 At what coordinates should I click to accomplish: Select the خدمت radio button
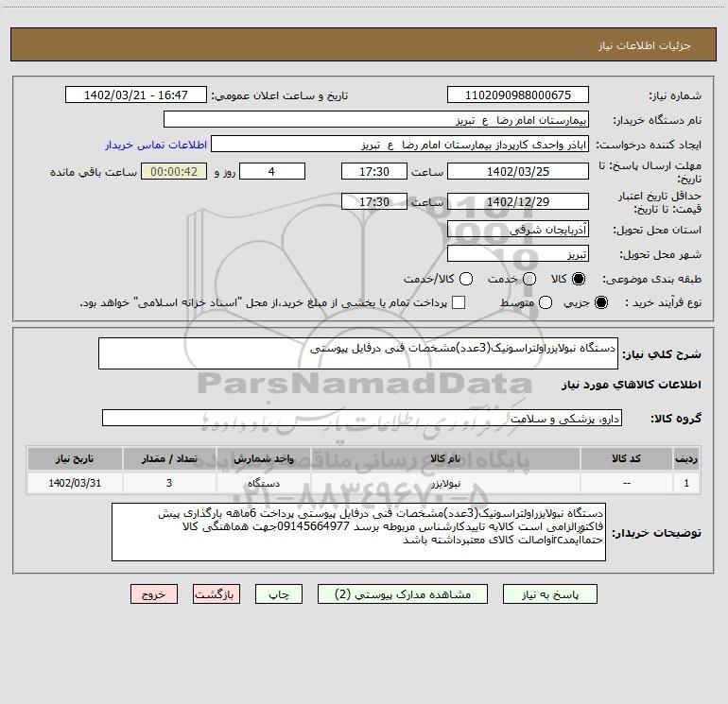coord(529,279)
